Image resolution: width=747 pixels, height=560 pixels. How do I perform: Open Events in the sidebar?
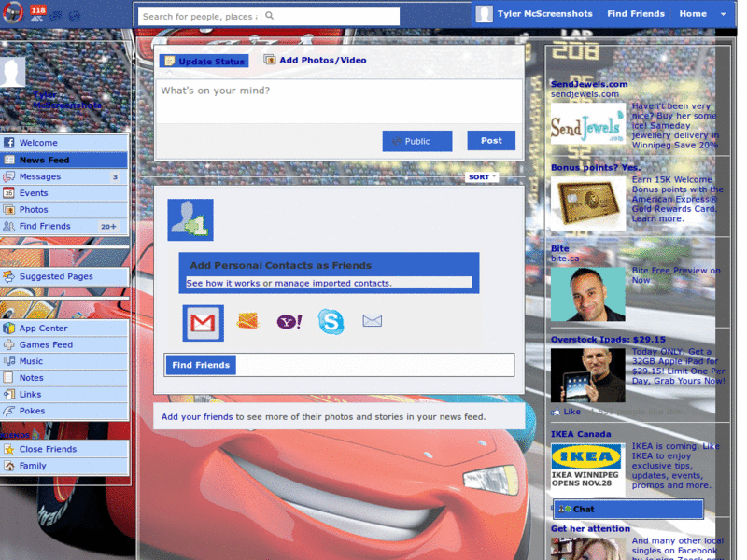click(64, 193)
